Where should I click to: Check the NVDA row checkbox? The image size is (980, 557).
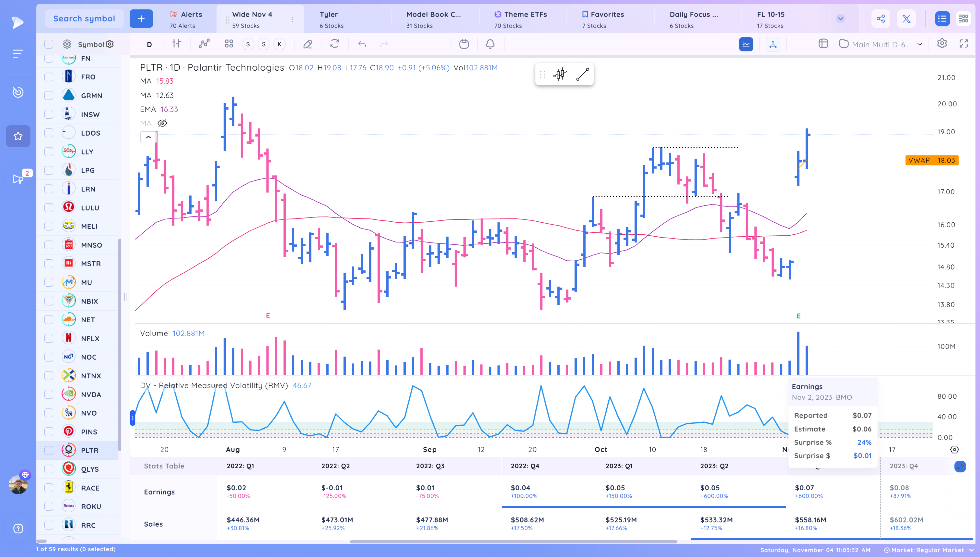(49, 394)
